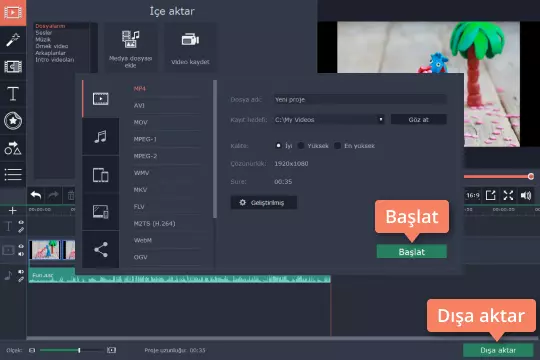Select the Titles text tool
Viewport: 540px width, 360px height.
(x=13, y=94)
